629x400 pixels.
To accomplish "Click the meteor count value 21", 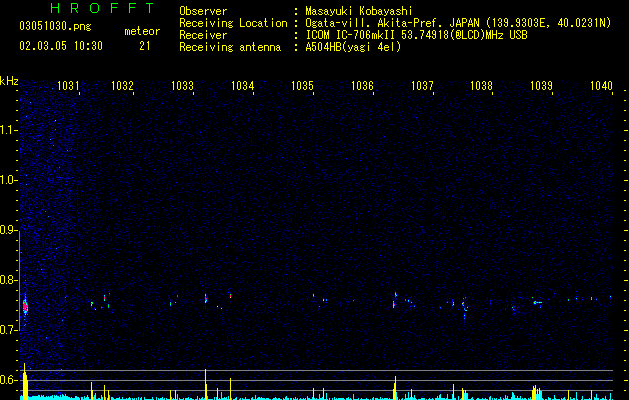I will click(145, 46).
